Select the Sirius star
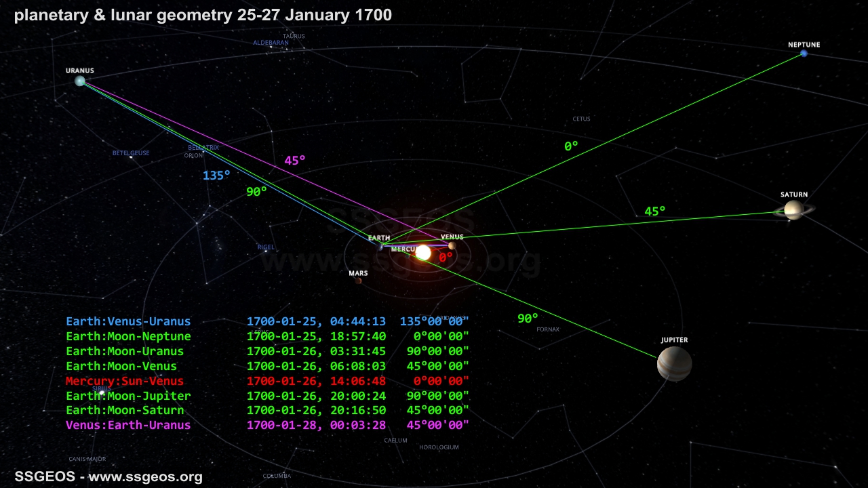Screen dimensions: 868x488 (102, 393)
